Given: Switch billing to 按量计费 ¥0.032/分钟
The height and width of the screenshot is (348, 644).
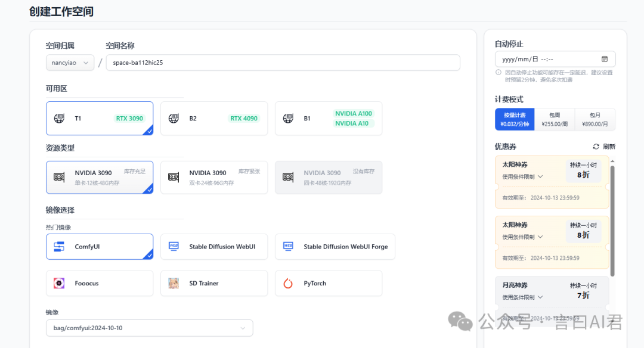Looking at the screenshot, I should [x=515, y=119].
